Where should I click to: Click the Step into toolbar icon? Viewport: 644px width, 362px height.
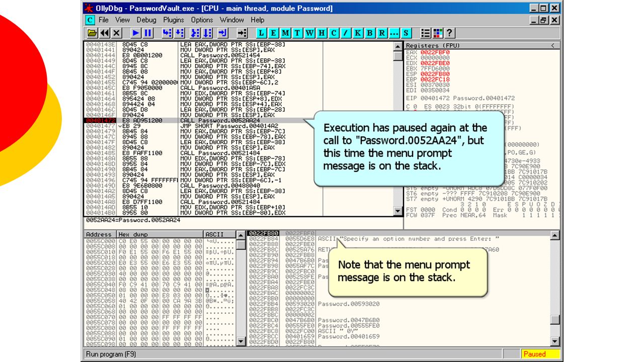tap(167, 33)
